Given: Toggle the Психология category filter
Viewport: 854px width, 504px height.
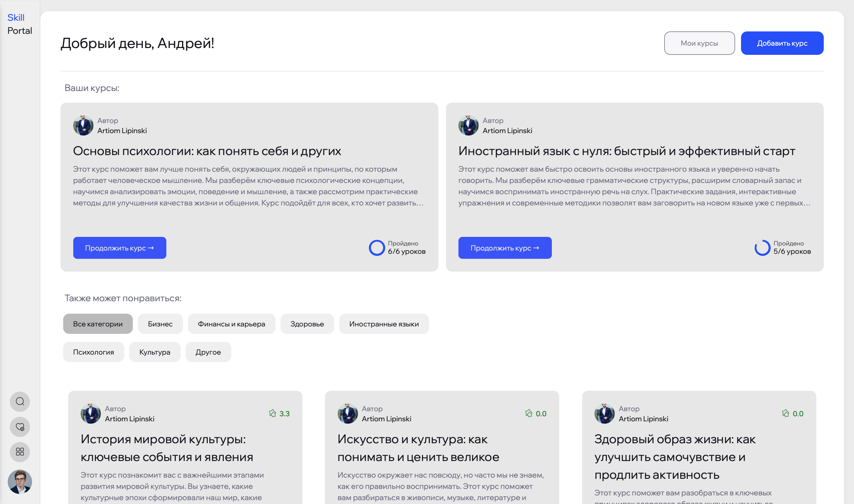Looking at the screenshot, I should click(93, 352).
